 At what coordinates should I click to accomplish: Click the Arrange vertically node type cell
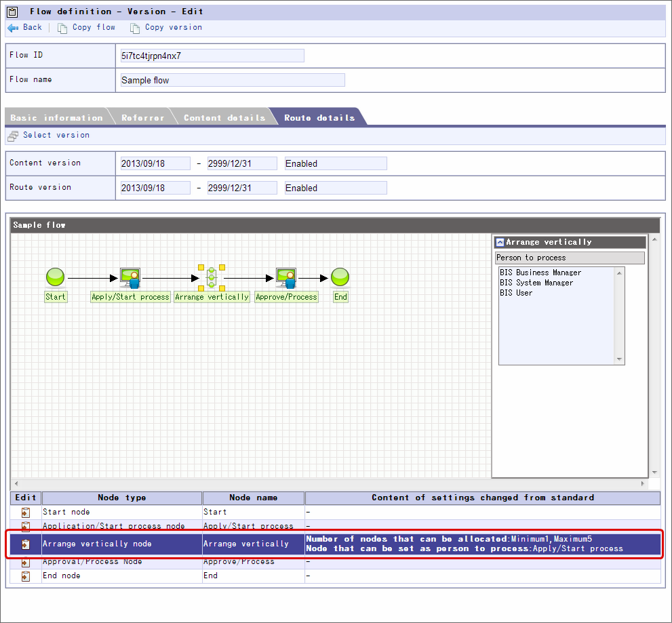pos(122,544)
